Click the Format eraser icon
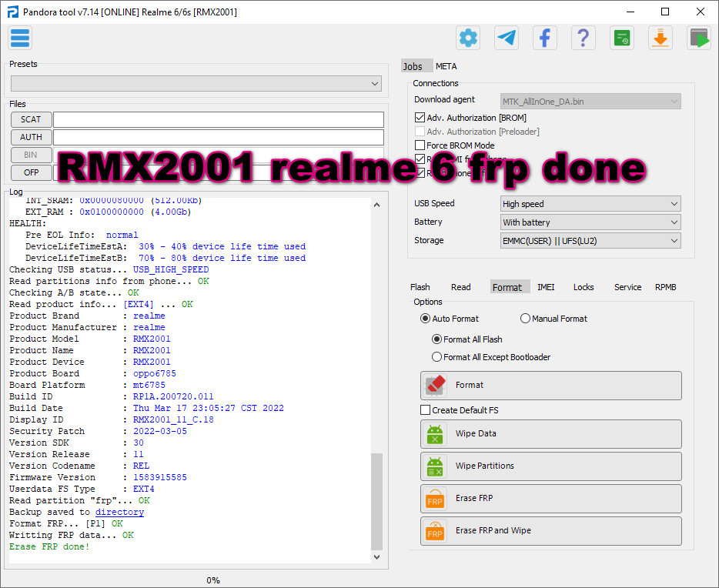719x588 pixels. click(435, 386)
